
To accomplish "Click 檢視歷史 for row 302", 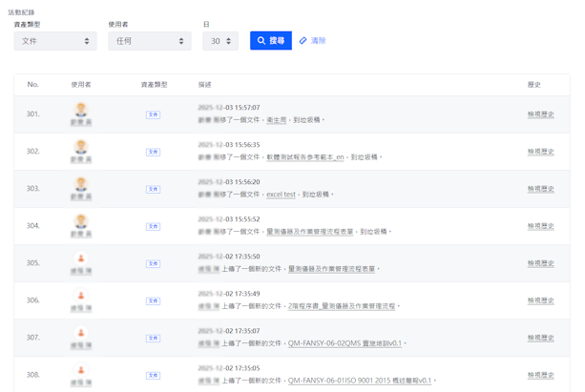I will click(x=540, y=152).
